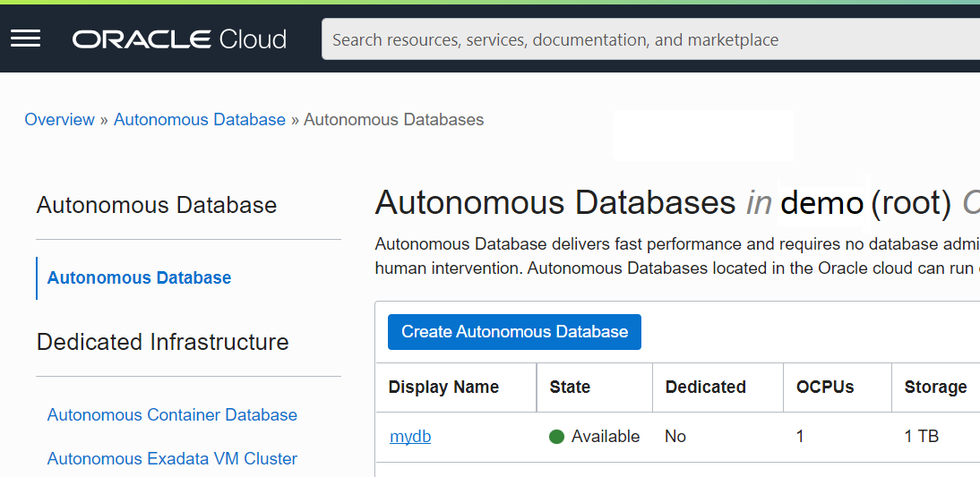Viewport: 980px width, 477px height.
Task: Go to Overview breadcrumb link
Action: click(x=59, y=120)
